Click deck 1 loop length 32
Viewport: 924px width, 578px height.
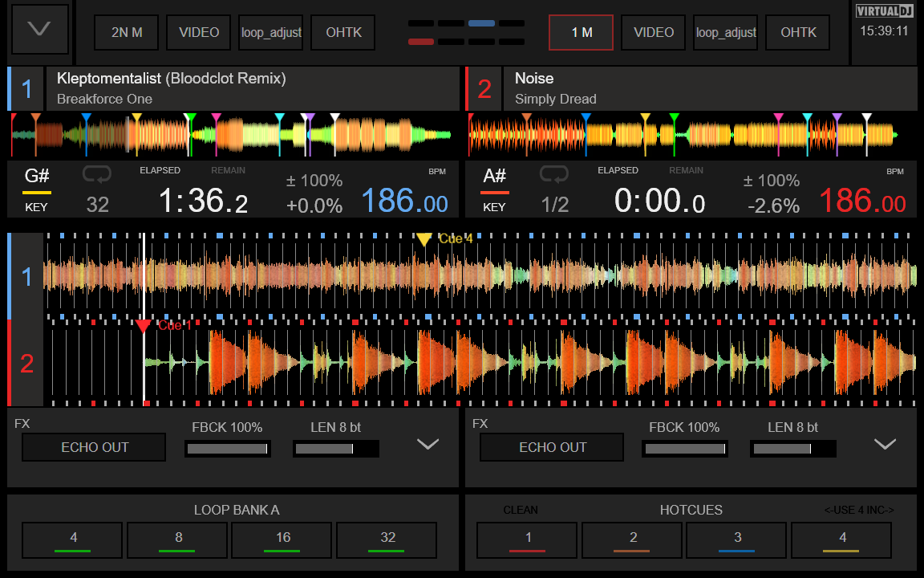[97, 205]
